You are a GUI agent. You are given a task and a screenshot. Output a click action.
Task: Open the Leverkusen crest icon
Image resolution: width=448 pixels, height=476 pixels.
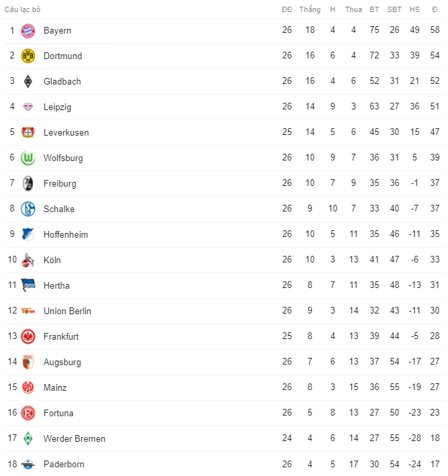pos(28,133)
